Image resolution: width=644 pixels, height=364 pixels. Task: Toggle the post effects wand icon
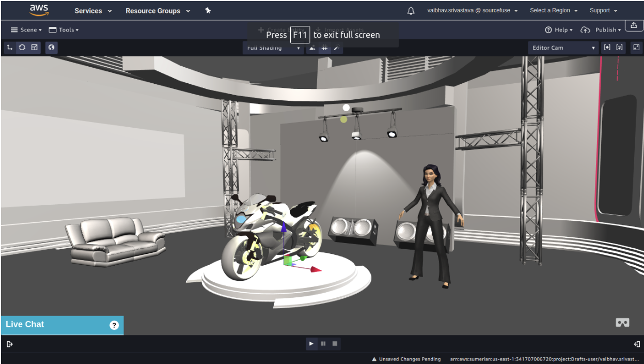click(337, 48)
